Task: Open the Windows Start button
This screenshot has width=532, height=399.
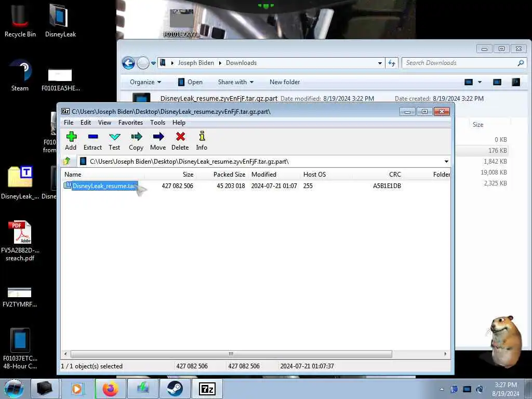Action: 14,389
